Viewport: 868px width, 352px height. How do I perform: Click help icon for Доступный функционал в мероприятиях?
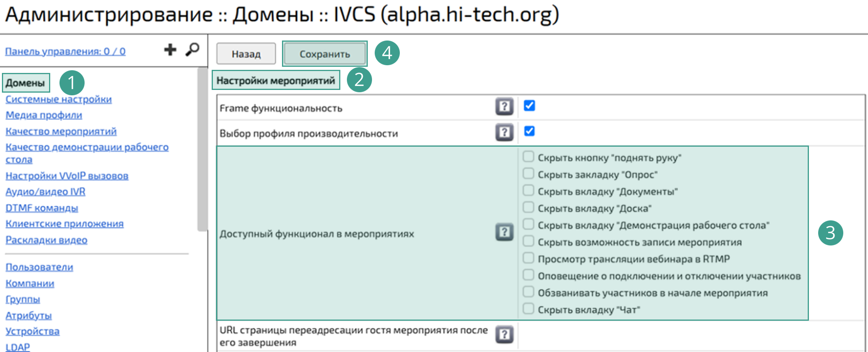click(x=504, y=232)
